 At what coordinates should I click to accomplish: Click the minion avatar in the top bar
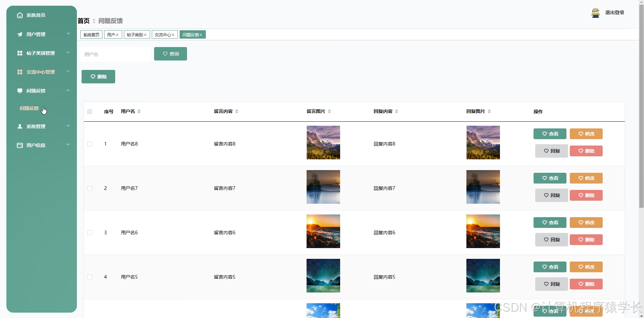pyautogui.click(x=595, y=13)
